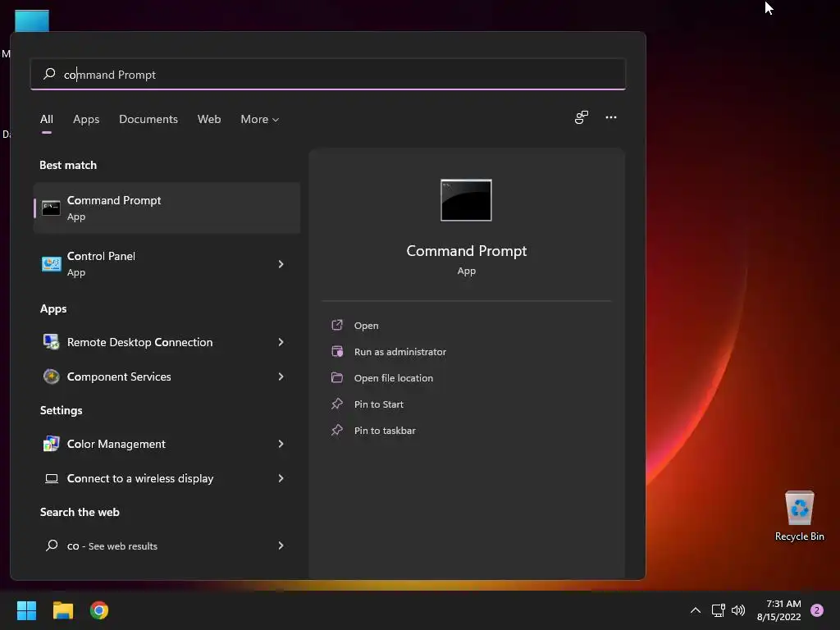Image resolution: width=840 pixels, height=630 pixels.
Task: Switch to the Documents tab
Action: 148,119
